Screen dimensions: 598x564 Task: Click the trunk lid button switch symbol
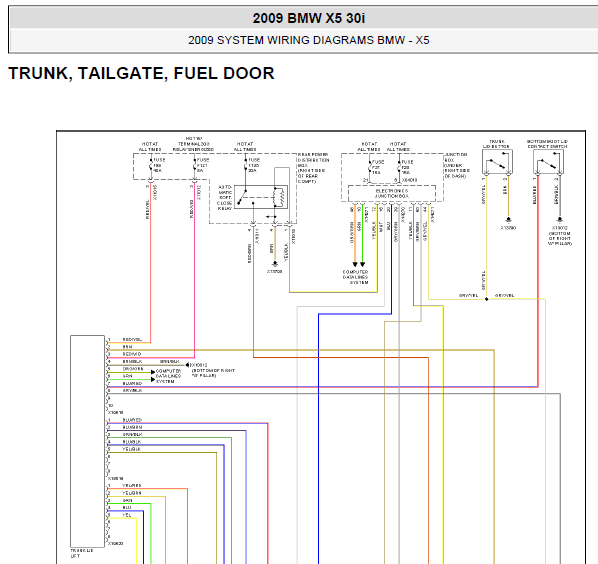pos(497,162)
